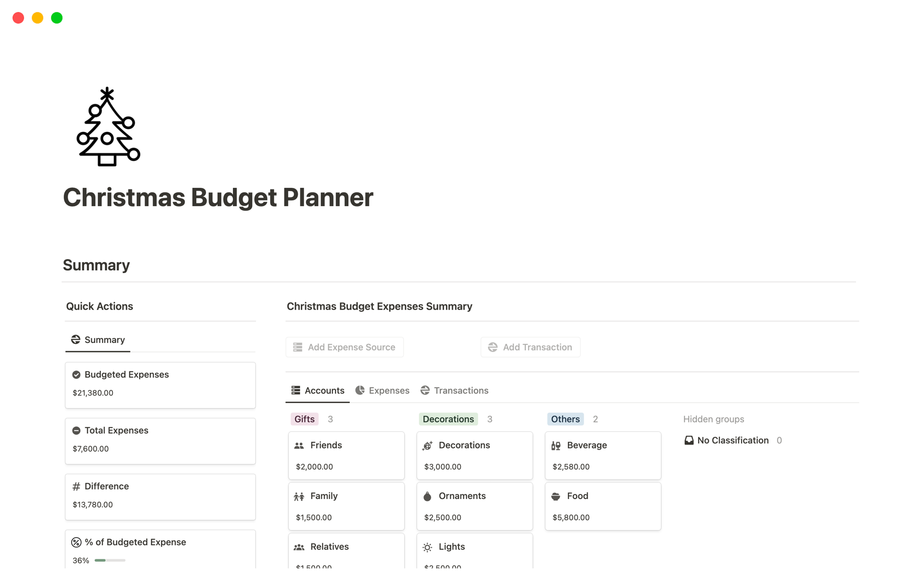Click the Total Expenses minus icon
The image size is (924, 578).
tap(77, 431)
